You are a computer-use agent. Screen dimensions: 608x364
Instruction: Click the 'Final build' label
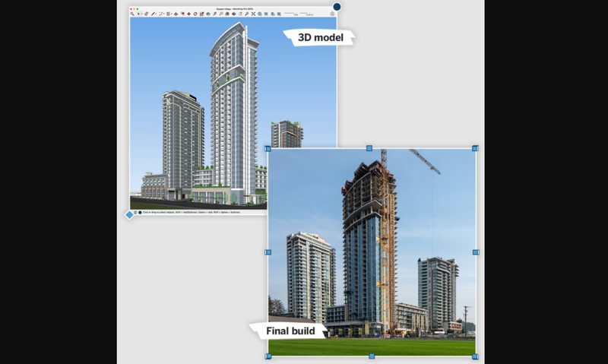point(290,331)
